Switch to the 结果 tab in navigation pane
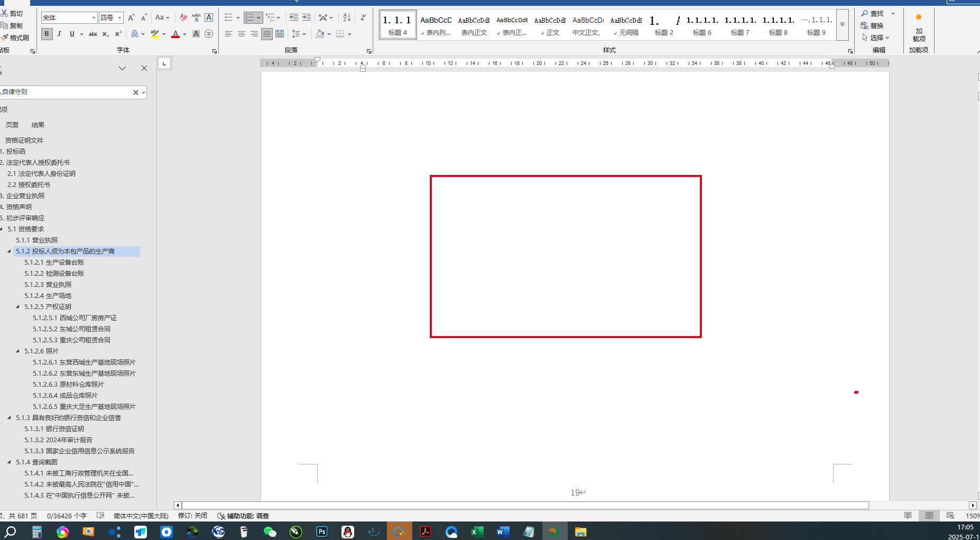The width and height of the screenshot is (980, 540). point(38,125)
